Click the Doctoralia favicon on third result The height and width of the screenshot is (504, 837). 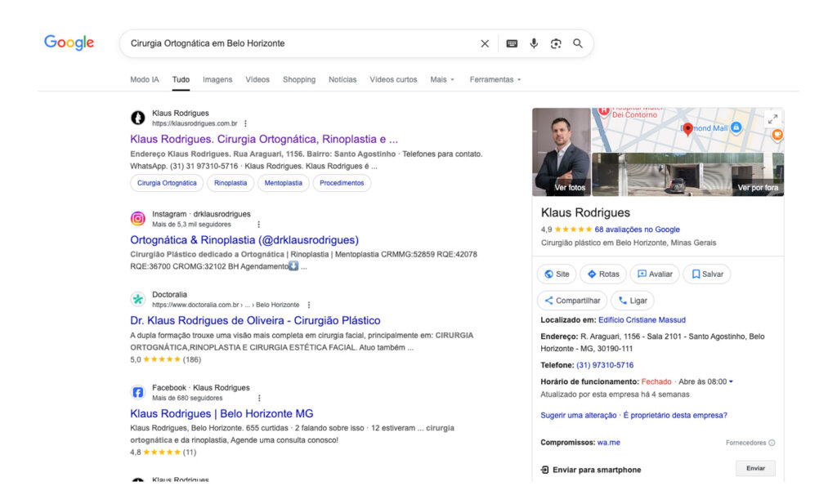[x=137, y=299]
